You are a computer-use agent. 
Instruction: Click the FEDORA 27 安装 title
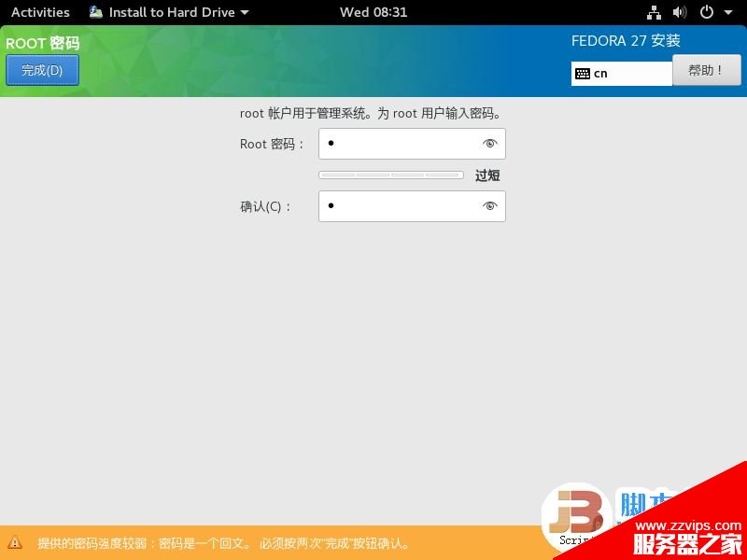[x=626, y=40]
